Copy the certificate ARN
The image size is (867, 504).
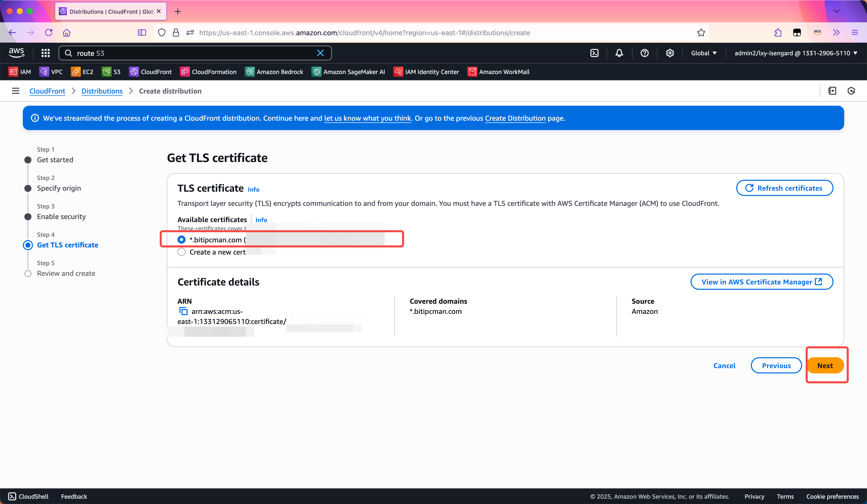(x=183, y=311)
